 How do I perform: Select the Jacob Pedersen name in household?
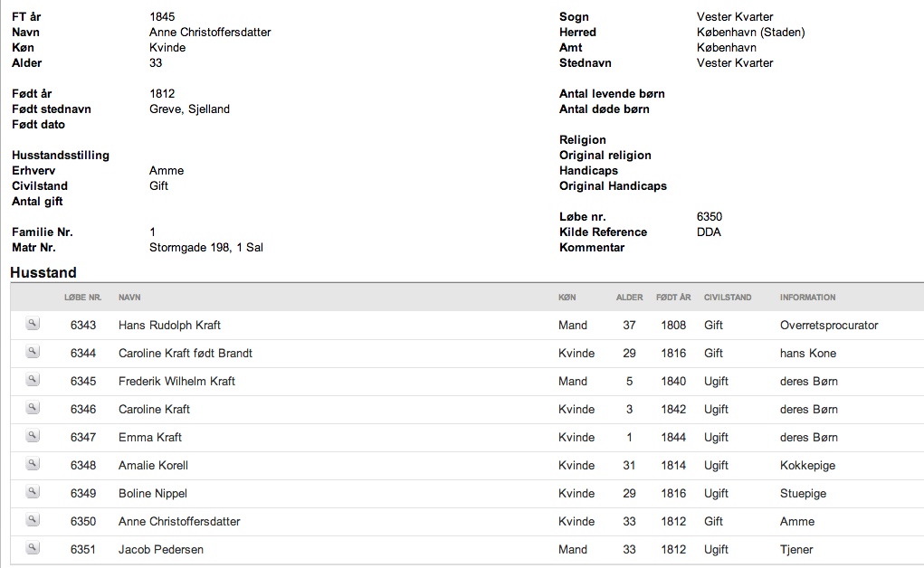click(161, 550)
